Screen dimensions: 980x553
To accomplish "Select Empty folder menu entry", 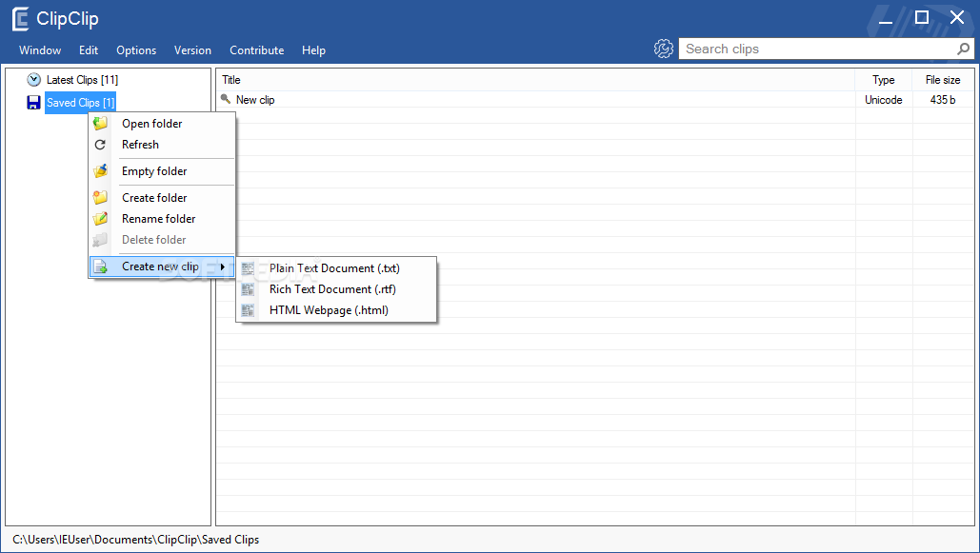I will (x=163, y=171).
